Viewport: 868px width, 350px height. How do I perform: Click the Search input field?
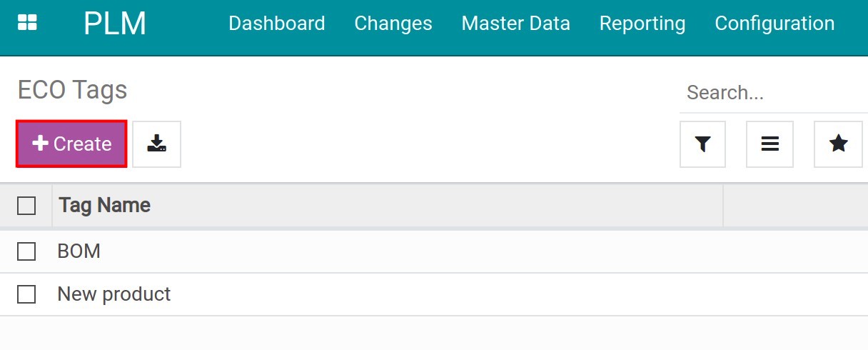click(x=771, y=93)
